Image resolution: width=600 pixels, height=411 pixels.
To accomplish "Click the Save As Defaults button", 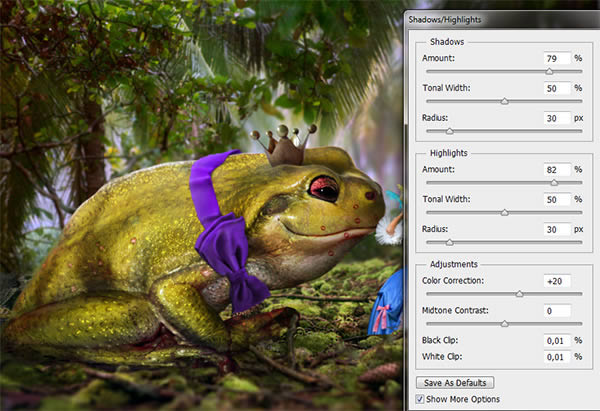I will pos(455,382).
